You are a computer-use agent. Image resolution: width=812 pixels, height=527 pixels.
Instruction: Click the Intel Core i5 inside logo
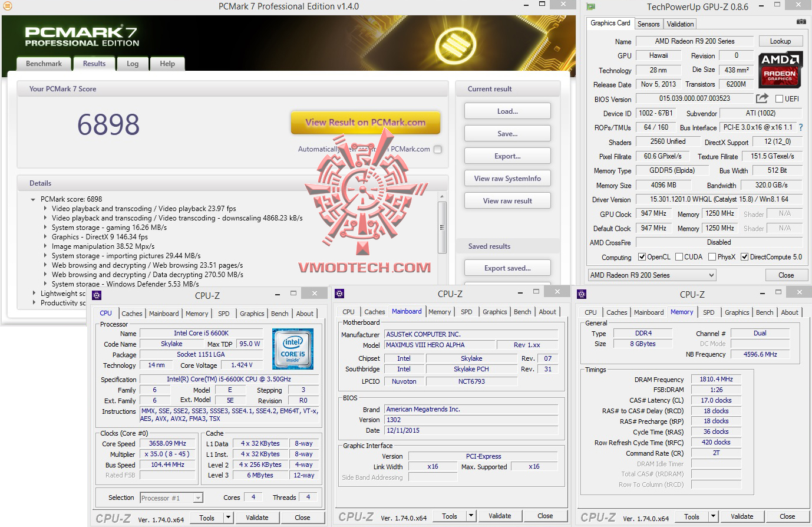tap(293, 349)
